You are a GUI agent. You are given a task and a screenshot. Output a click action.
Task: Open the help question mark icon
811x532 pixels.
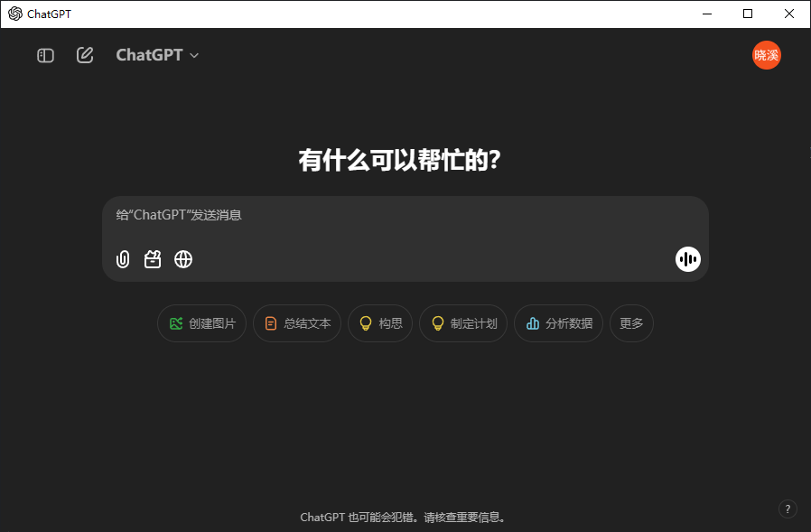point(788,509)
